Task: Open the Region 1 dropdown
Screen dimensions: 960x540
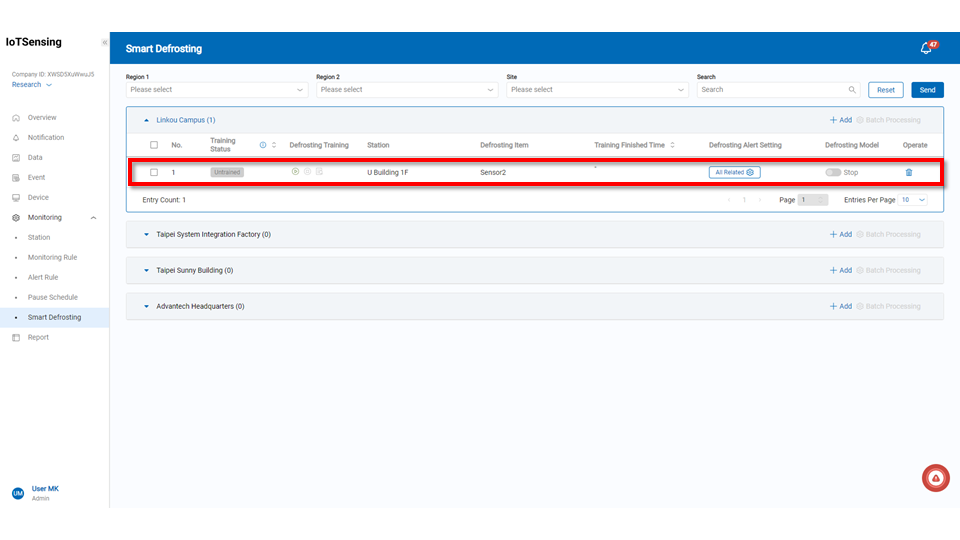Action: tap(216, 90)
